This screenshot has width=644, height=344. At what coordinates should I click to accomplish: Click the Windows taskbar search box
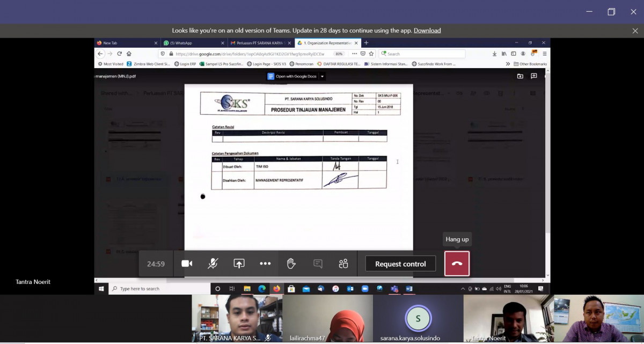159,289
